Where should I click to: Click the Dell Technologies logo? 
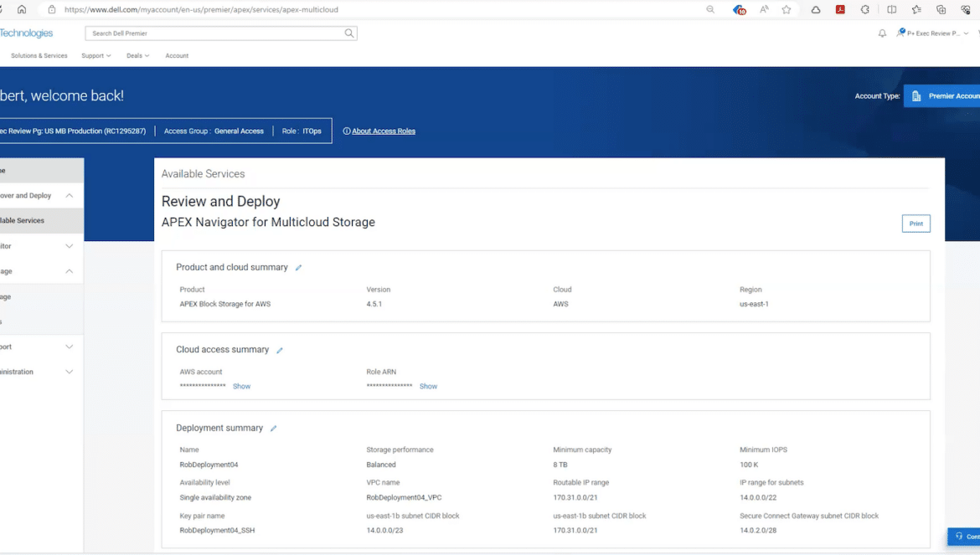(x=26, y=33)
